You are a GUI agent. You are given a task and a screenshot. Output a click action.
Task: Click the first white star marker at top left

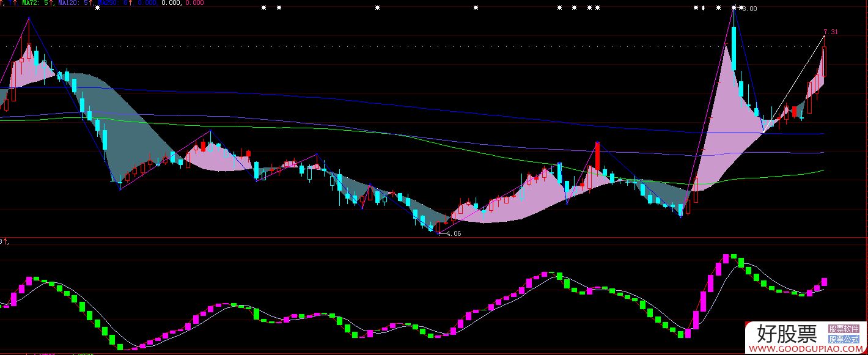coord(97,8)
